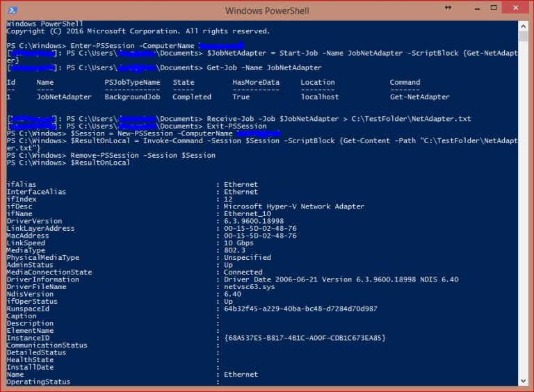Screen dimensions: 534x392
Task: Click the 'CommunicationStatus' property name
Action: 47,345
